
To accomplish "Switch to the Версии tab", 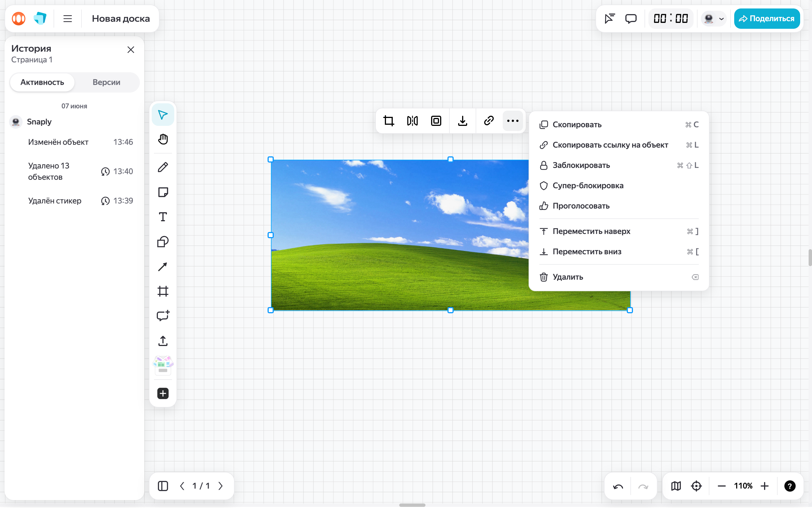I will [x=106, y=82].
